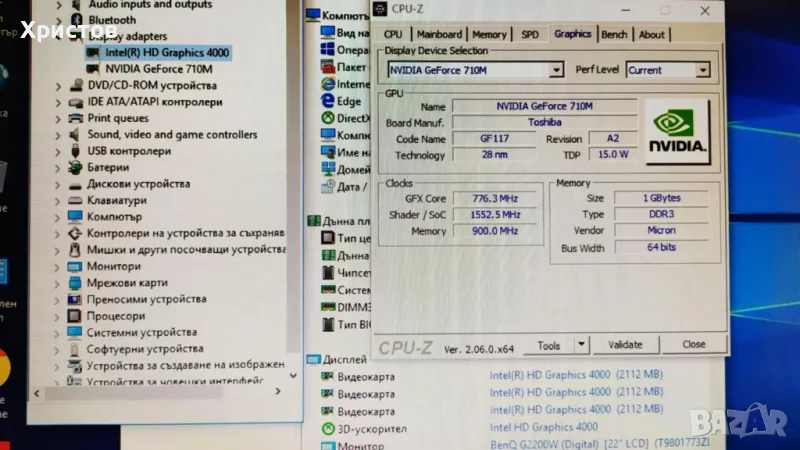800x450 pixels.
Task: Click the Intel(R) HD Graphics 4000 adapter icon
Action: [93, 52]
